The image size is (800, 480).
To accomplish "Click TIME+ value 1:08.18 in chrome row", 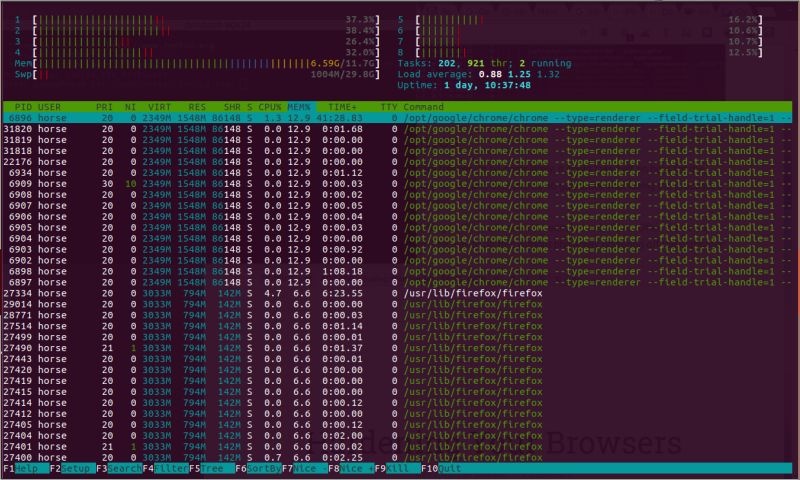I will (x=342, y=271).
